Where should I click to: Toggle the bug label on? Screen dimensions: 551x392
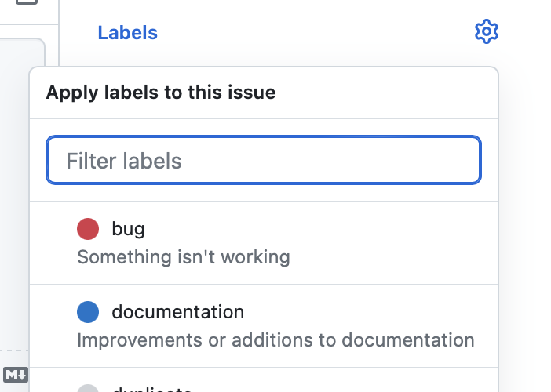pos(264,243)
